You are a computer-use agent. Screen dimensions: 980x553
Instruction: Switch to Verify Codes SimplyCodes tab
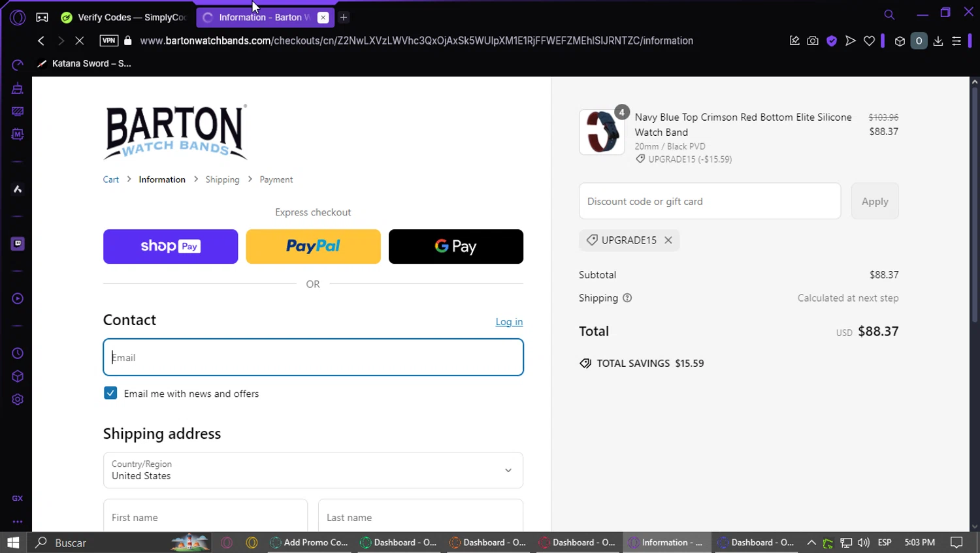124,18
